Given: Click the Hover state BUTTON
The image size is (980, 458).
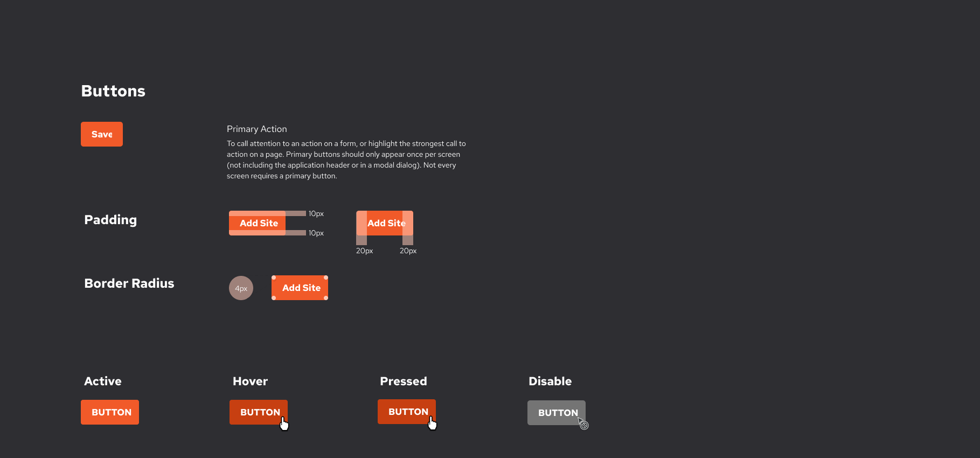Looking at the screenshot, I should pyautogui.click(x=259, y=412).
